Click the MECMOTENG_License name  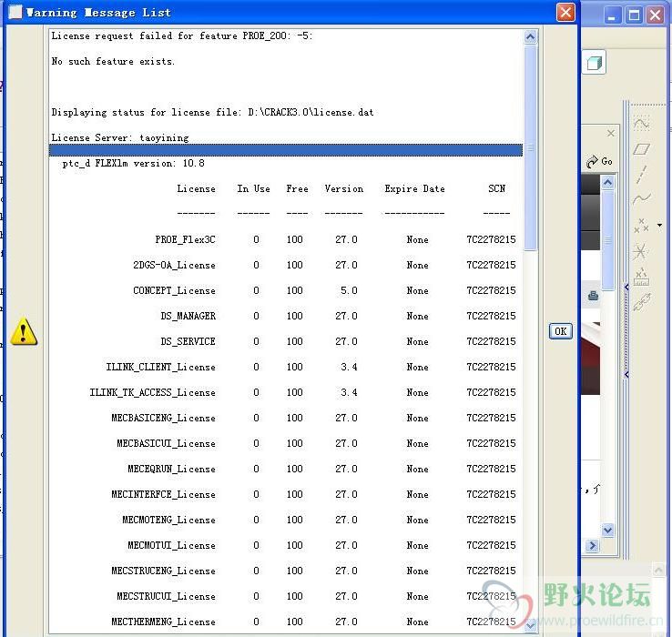pos(168,520)
